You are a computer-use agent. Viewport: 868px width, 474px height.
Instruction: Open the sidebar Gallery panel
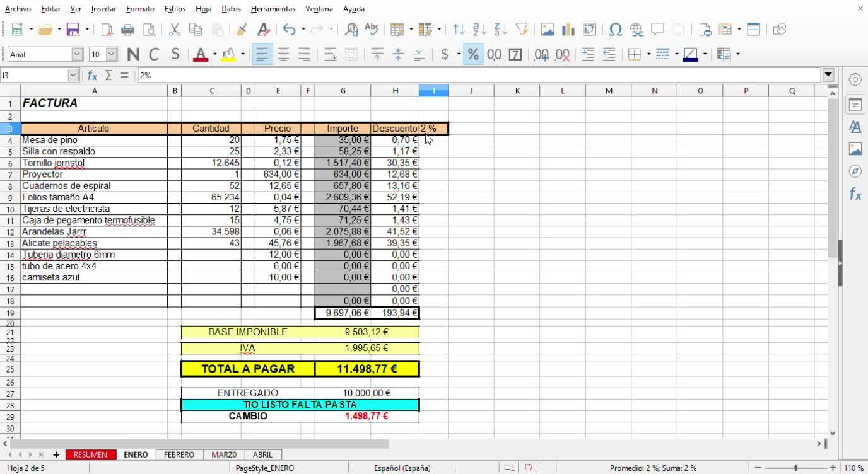click(855, 149)
